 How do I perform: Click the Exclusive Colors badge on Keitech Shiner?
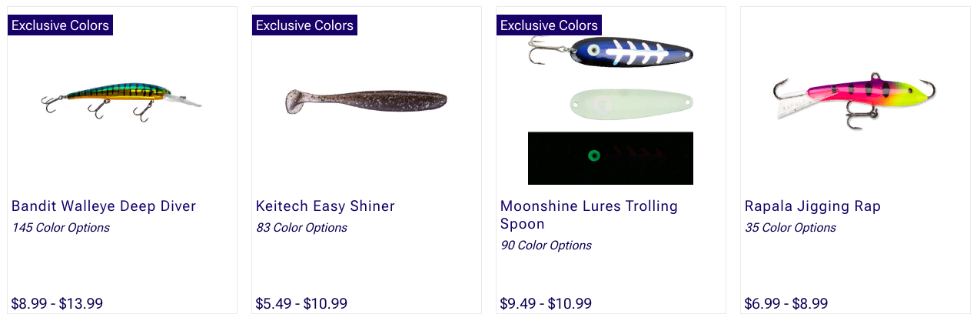pyautogui.click(x=304, y=25)
